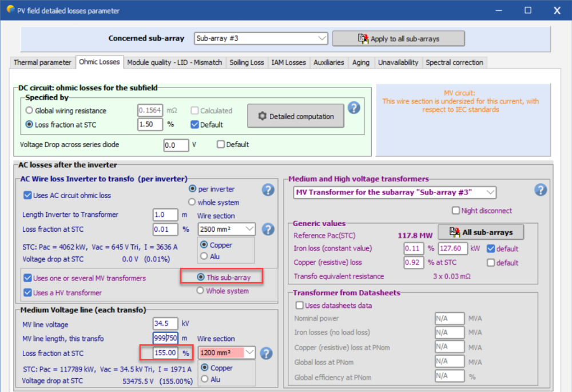572x392 pixels.
Task: Click help icon beside MV line wire section
Action: point(265,353)
